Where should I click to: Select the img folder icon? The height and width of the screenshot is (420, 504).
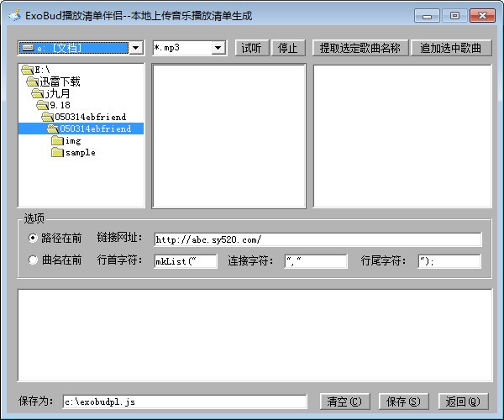[x=57, y=141]
